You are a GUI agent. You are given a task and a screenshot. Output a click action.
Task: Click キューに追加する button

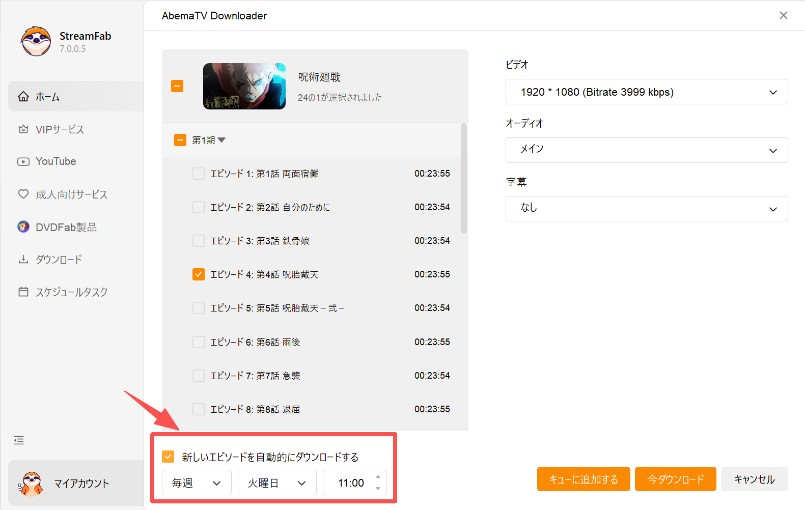tap(583, 479)
